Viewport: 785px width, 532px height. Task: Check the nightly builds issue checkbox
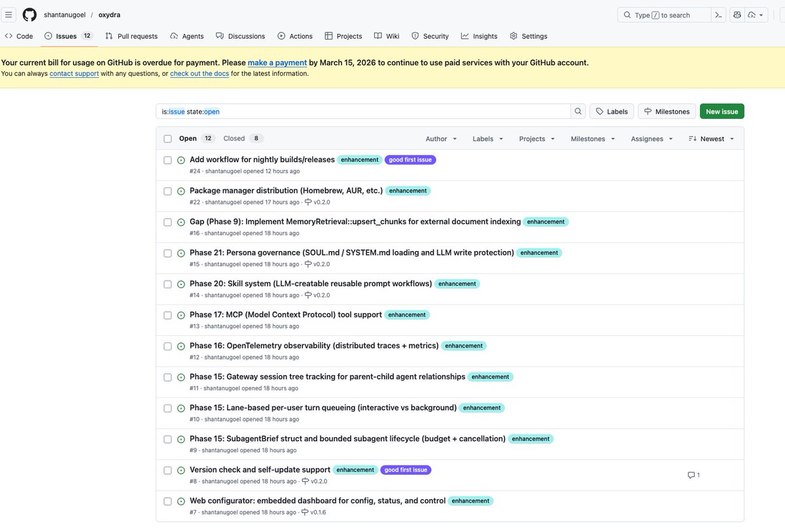point(167,160)
